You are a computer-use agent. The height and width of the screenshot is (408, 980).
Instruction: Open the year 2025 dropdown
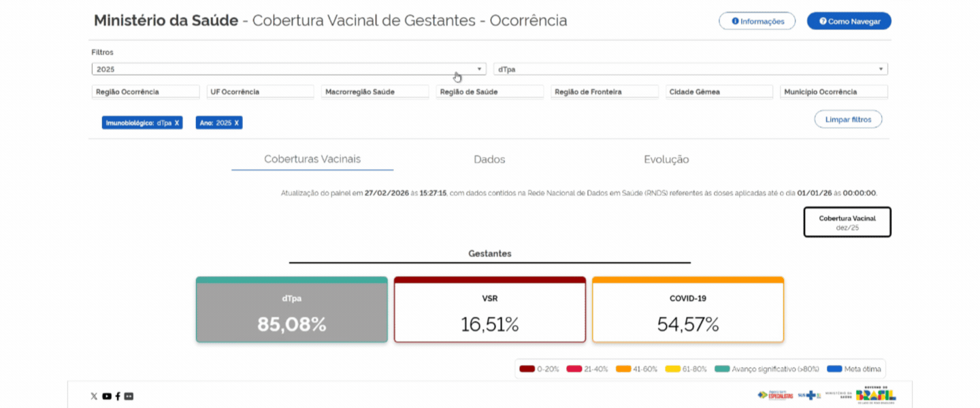click(x=289, y=69)
